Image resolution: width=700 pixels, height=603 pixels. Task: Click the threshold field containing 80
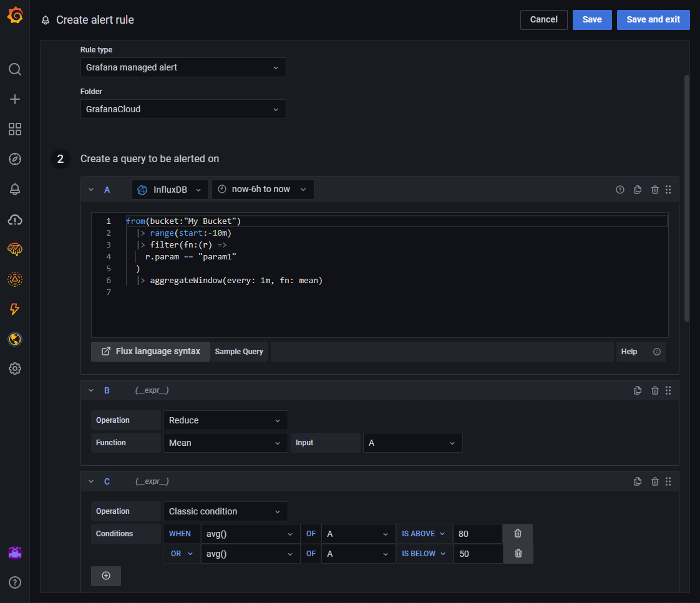[x=477, y=534]
